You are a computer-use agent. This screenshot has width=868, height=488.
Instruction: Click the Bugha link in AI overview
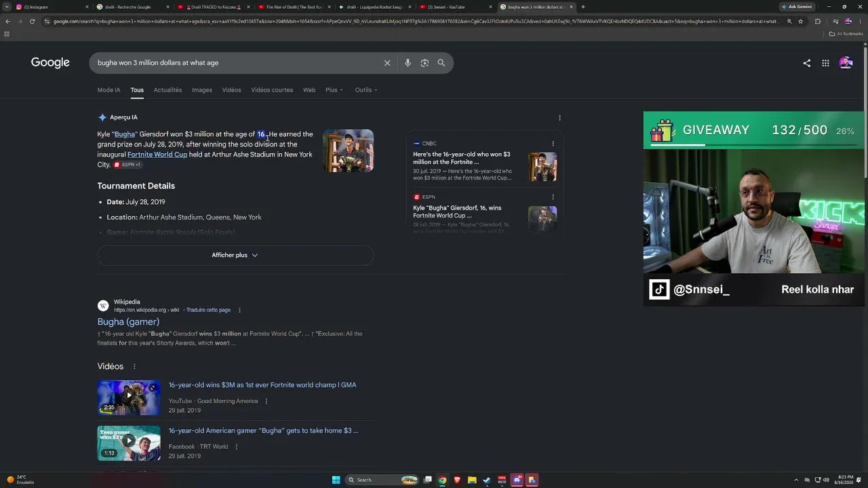pos(124,134)
